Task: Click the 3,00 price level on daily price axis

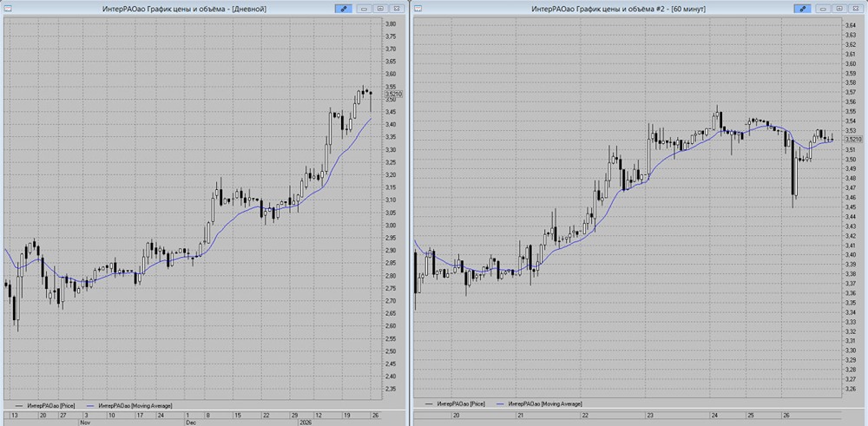Action: tap(391, 226)
